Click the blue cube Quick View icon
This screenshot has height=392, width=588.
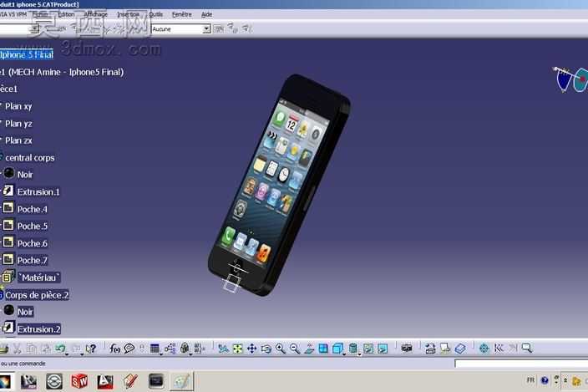click(x=337, y=349)
